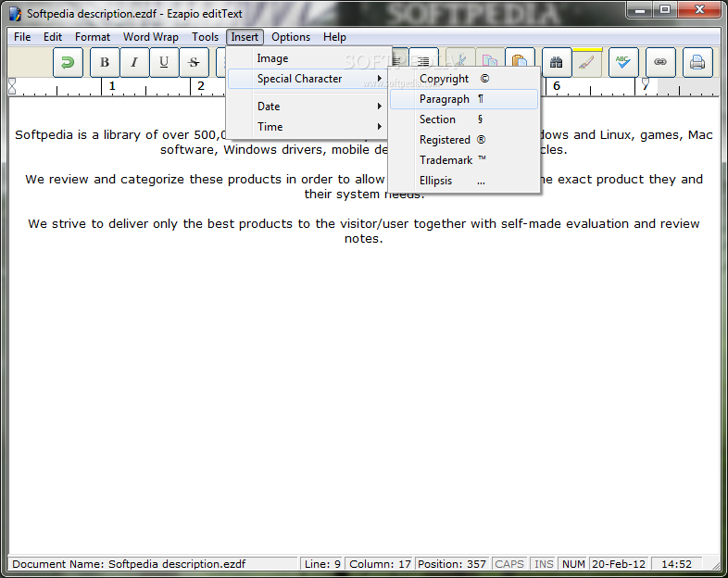Screen dimensions: 728x578
Task: Click the left indent marker on ruler
Action: click(x=12, y=86)
